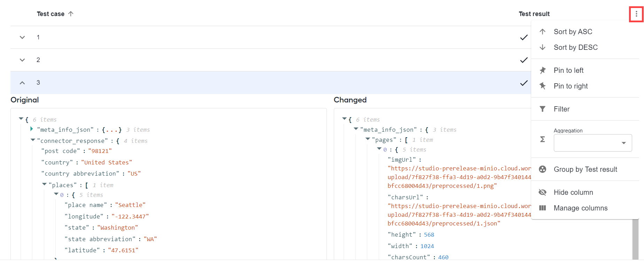The width and height of the screenshot is (644, 261).
Task: Click the Test result column header
Action: (534, 14)
